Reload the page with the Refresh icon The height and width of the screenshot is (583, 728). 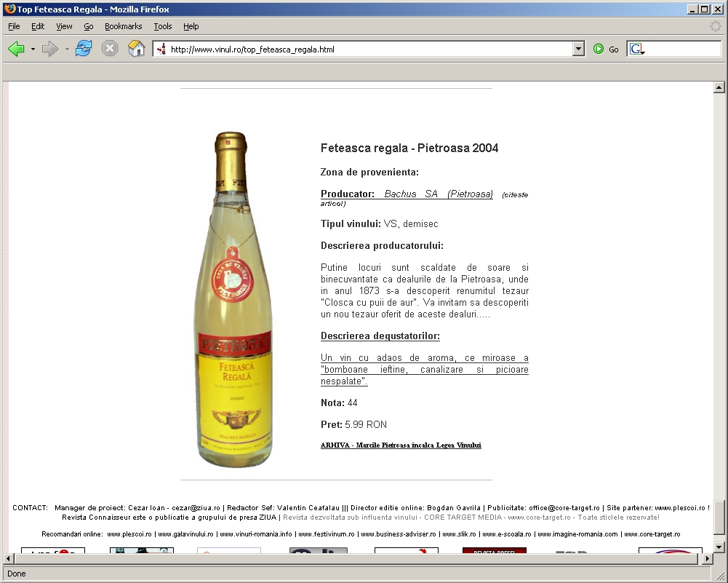(x=84, y=49)
